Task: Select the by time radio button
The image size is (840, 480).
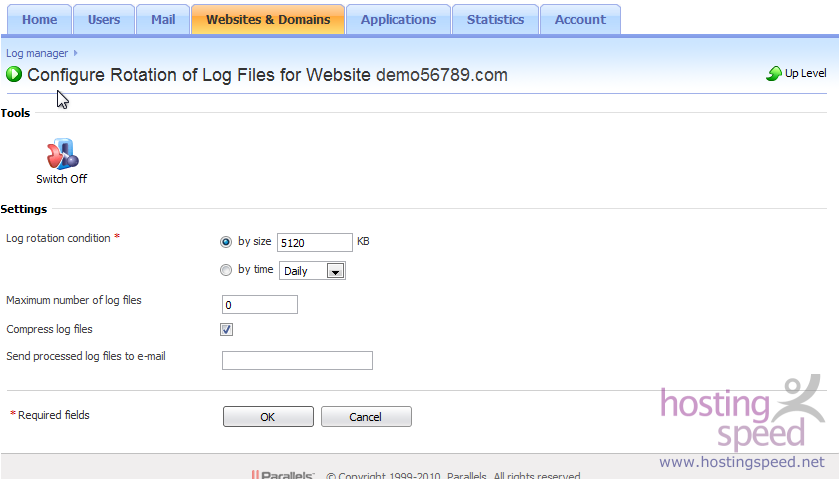Action: pos(226,270)
